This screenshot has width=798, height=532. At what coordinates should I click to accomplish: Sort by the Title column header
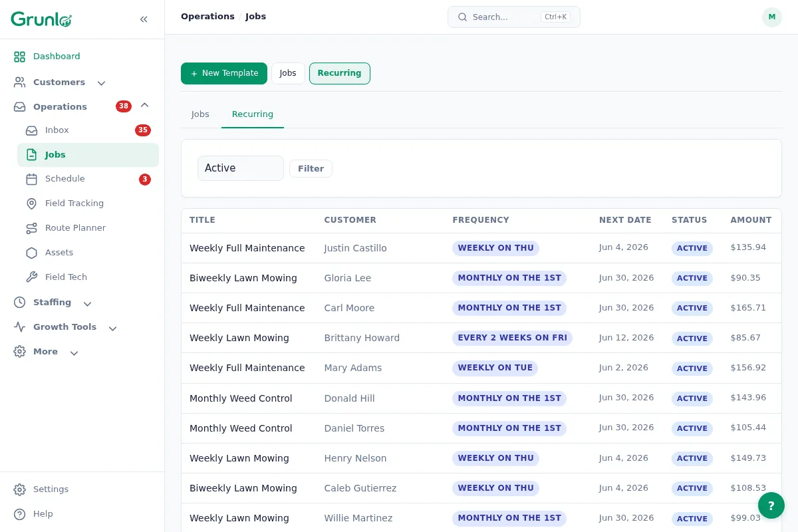coord(202,220)
